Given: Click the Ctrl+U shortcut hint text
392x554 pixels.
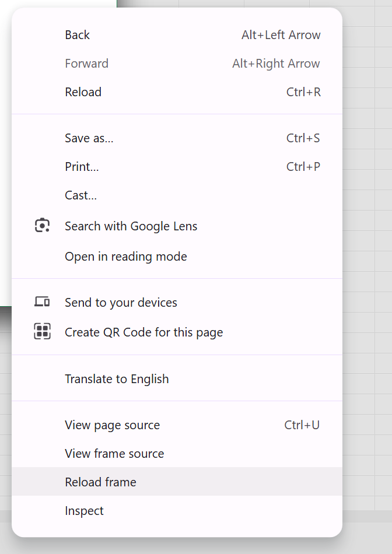Looking at the screenshot, I should tap(302, 425).
